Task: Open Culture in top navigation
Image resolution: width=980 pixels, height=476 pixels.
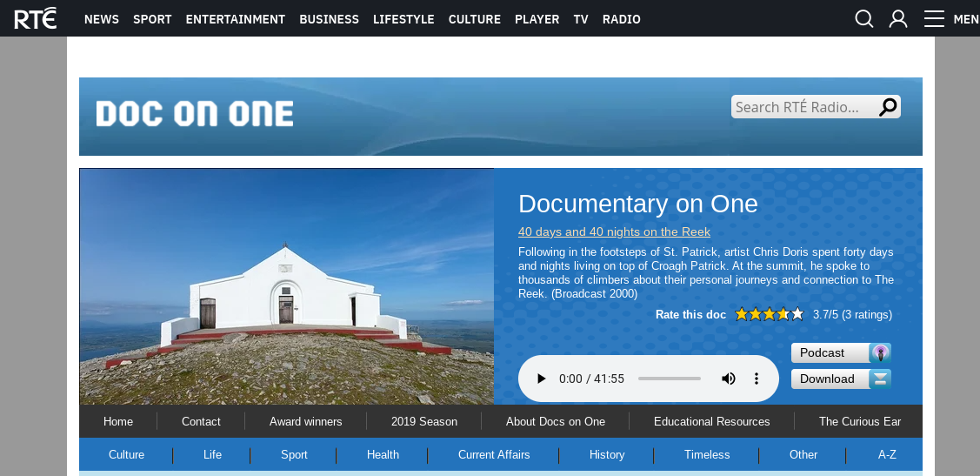Action: (x=475, y=19)
